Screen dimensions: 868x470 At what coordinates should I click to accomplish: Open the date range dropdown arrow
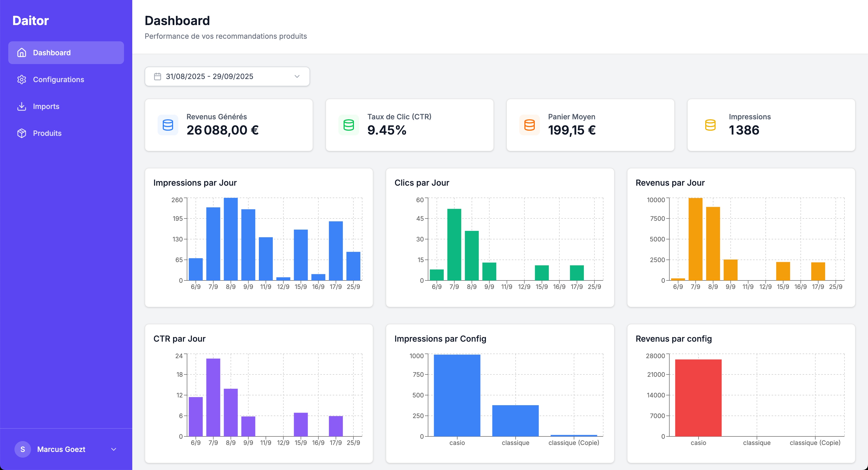tap(297, 76)
